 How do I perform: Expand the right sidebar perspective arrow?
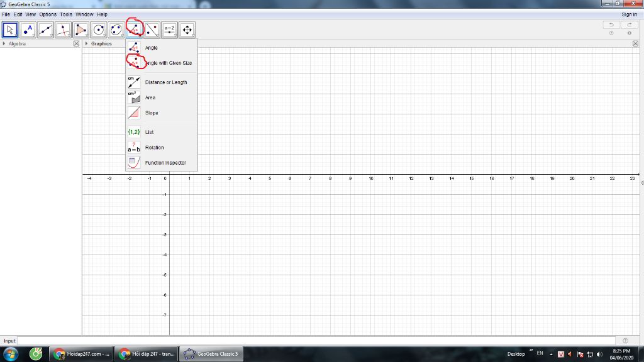click(x=641, y=183)
